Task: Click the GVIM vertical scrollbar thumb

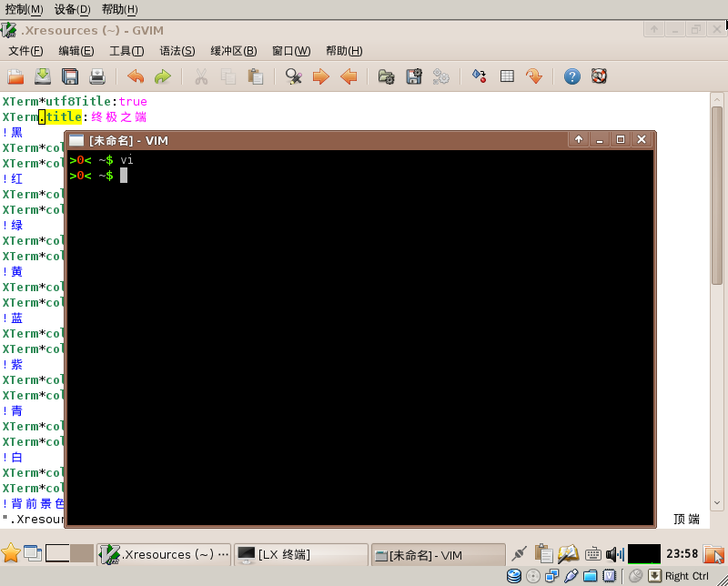Action: click(717, 196)
